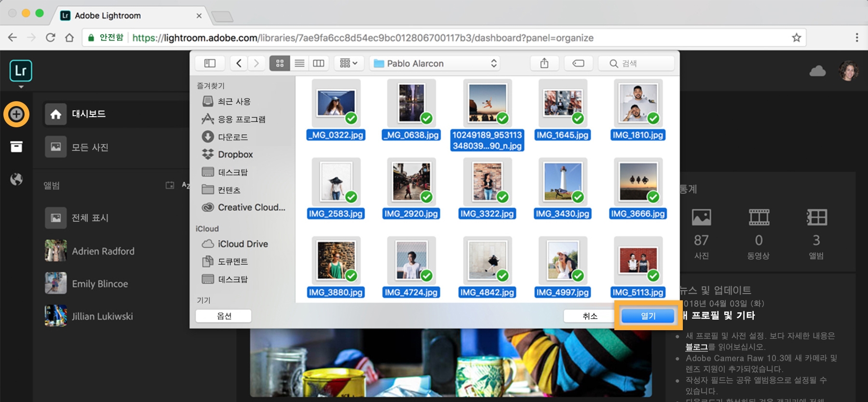Screen dimensions: 868x402
Task: Reload the browser page
Action: click(x=50, y=38)
